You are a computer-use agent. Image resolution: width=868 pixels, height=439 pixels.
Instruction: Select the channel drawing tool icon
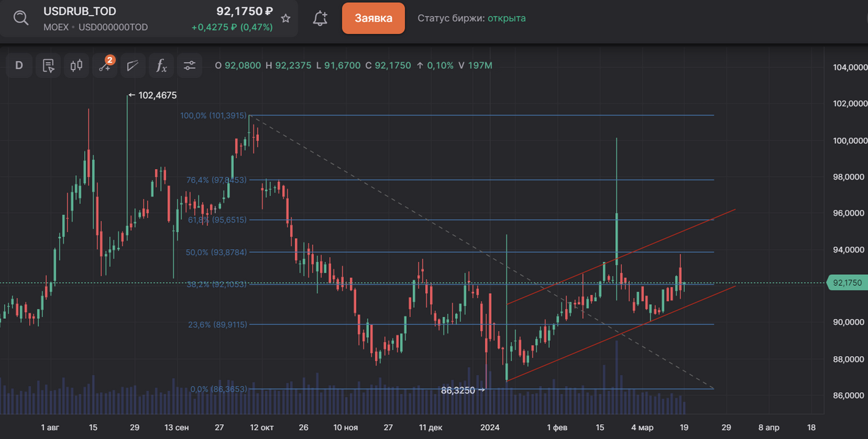[133, 66]
